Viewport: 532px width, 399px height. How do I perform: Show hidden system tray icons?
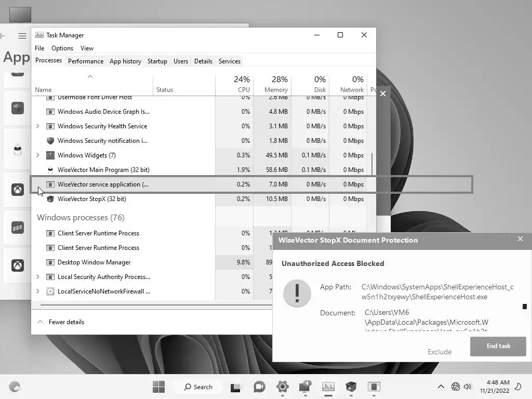pos(441,387)
